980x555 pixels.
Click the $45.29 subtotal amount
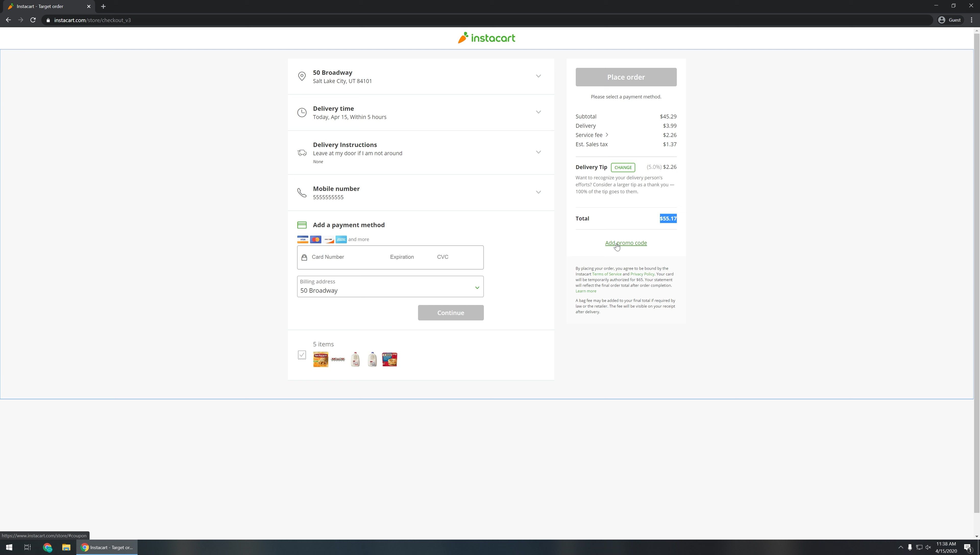click(x=668, y=117)
